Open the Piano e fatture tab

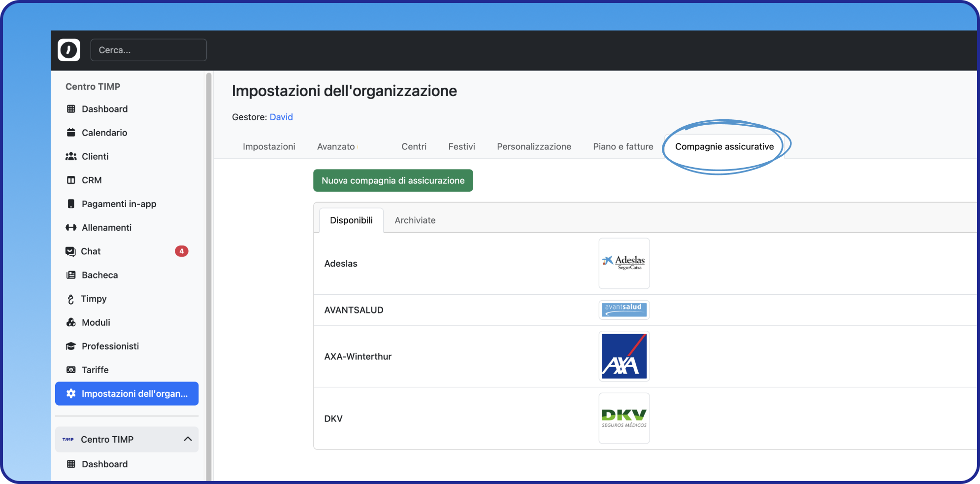[x=623, y=146]
